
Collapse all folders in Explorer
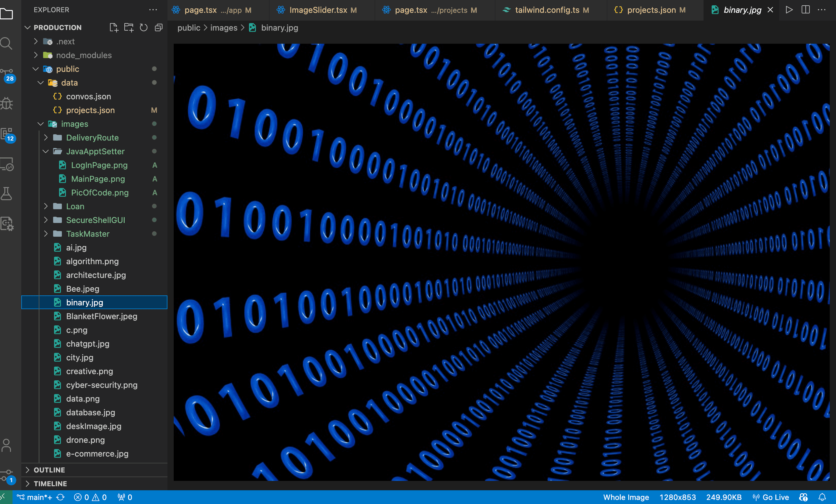158,27
